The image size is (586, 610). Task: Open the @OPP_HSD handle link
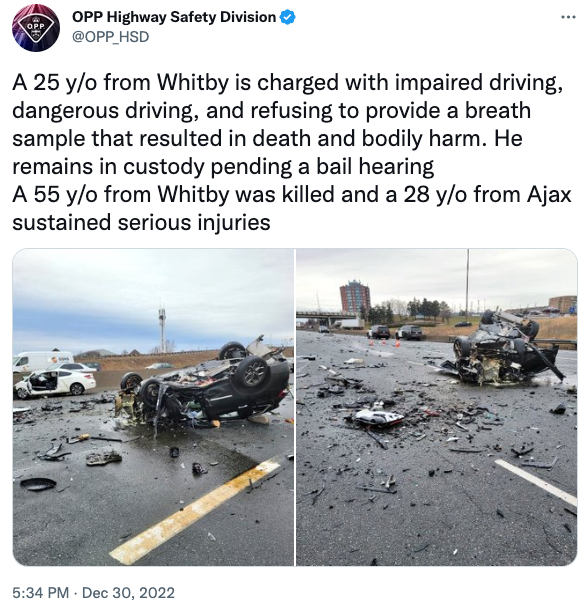[111, 37]
